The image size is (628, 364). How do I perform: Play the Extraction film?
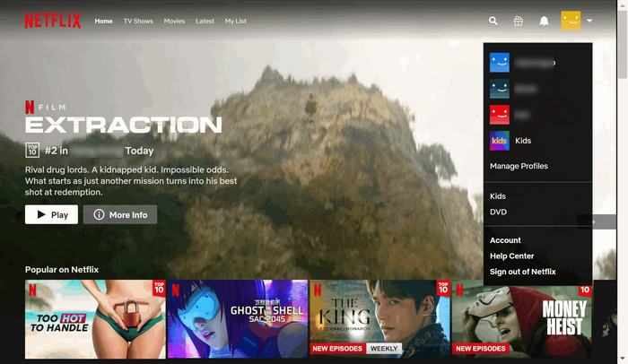[x=51, y=214]
